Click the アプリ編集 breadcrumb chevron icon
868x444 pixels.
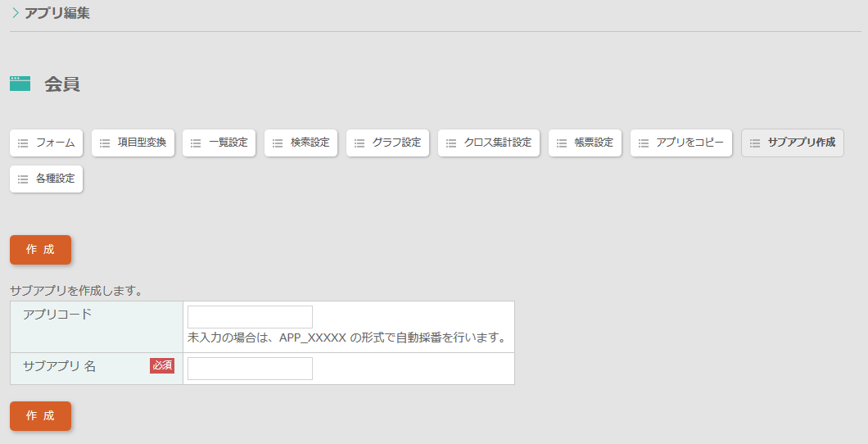click(x=16, y=13)
